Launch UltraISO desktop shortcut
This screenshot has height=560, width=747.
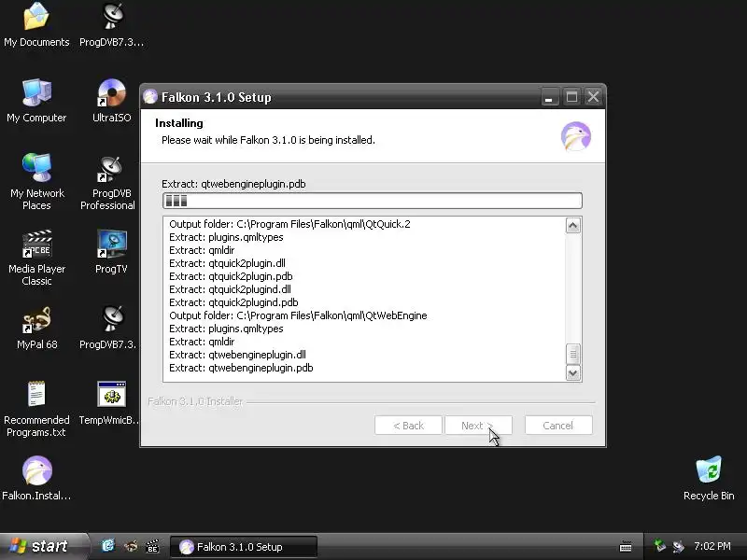point(111,101)
